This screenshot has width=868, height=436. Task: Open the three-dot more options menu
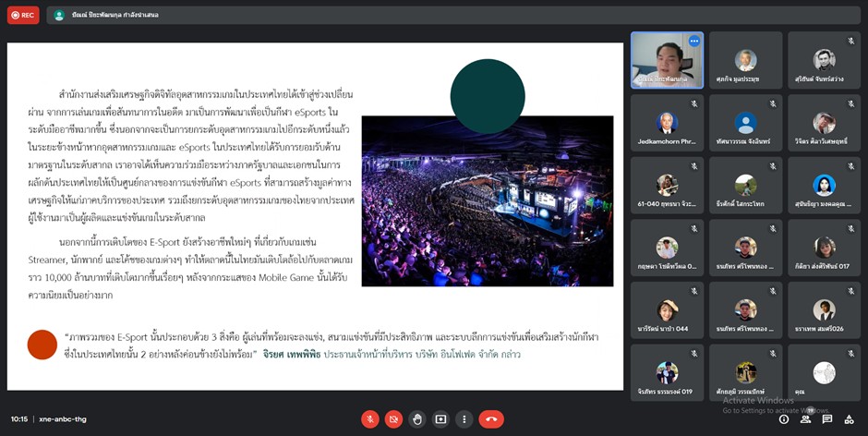click(x=464, y=418)
